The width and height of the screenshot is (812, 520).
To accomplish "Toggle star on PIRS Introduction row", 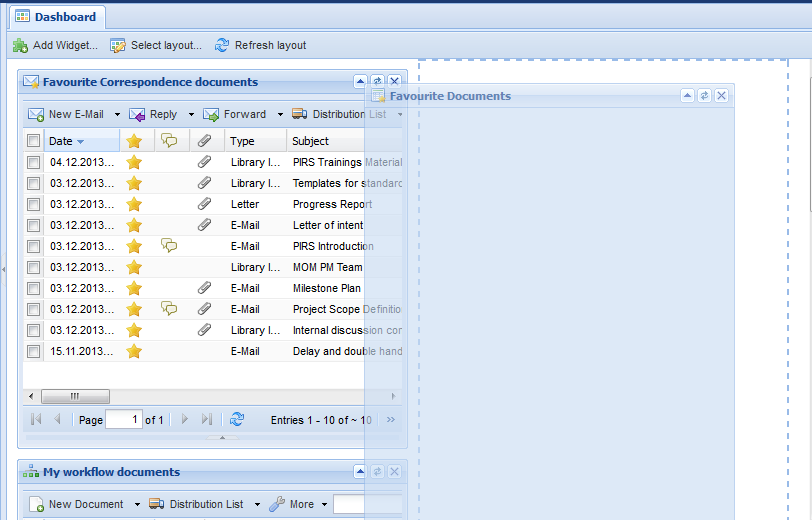I will click(x=134, y=247).
